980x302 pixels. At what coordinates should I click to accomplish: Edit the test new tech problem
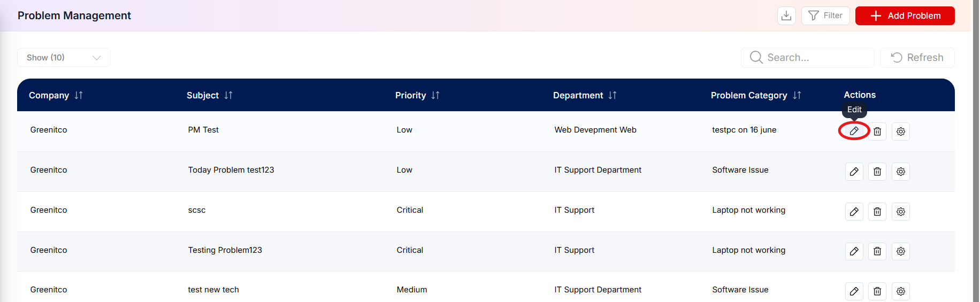click(854, 291)
